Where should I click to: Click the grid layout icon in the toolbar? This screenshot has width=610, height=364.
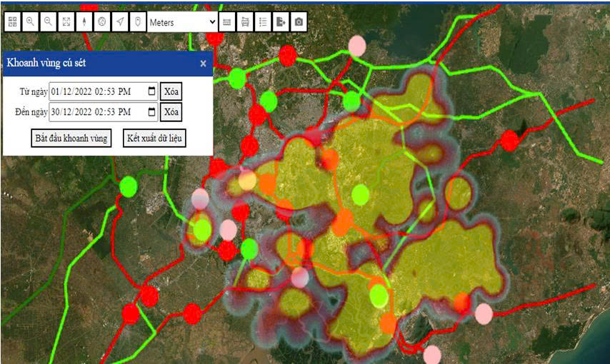[x=13, y=22]
